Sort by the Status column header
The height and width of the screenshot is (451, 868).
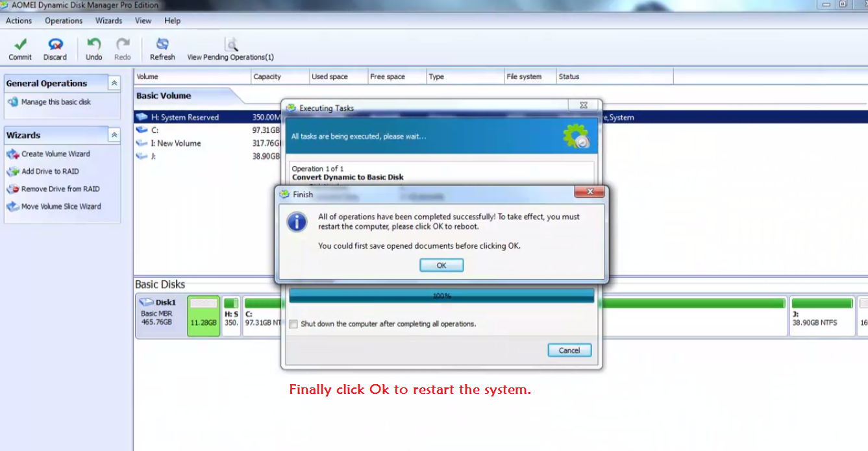click(x=615, y=77)
